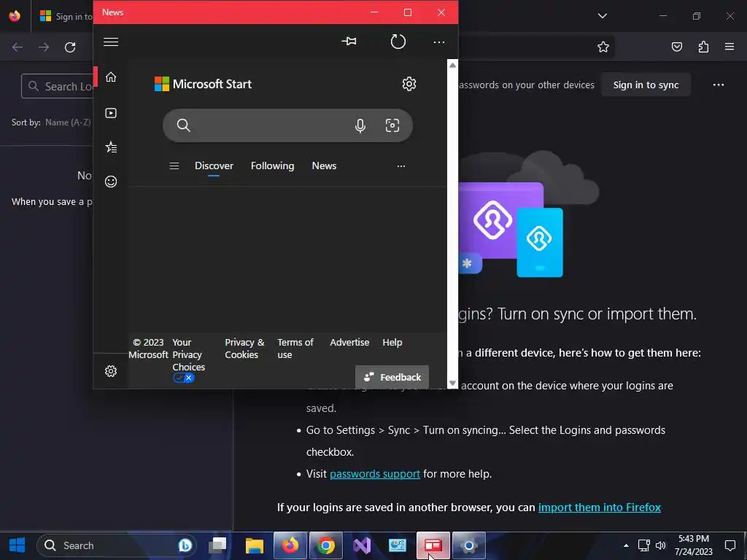
Task: Go to Home in News sidebar
Action: pos(111,77)
